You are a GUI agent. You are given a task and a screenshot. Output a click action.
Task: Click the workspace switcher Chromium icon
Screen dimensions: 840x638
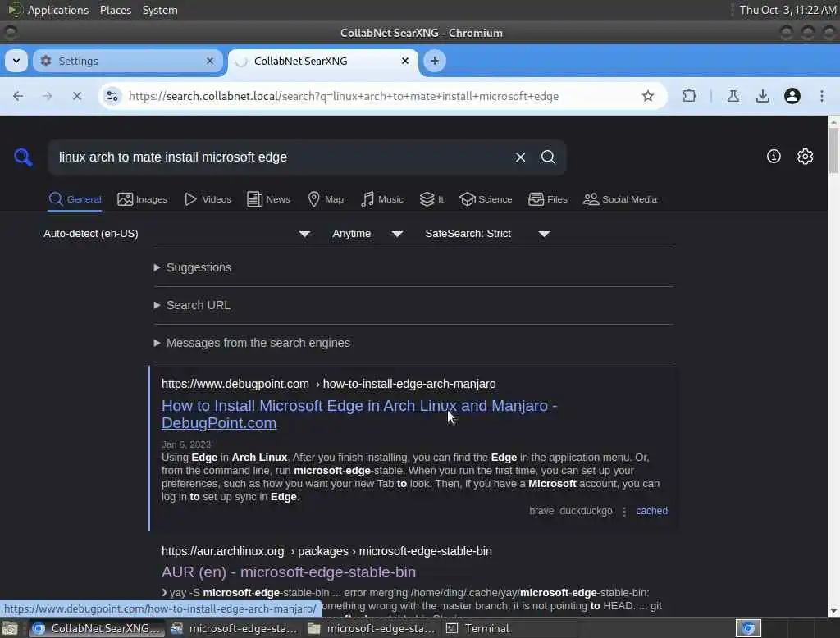[748, 628]
